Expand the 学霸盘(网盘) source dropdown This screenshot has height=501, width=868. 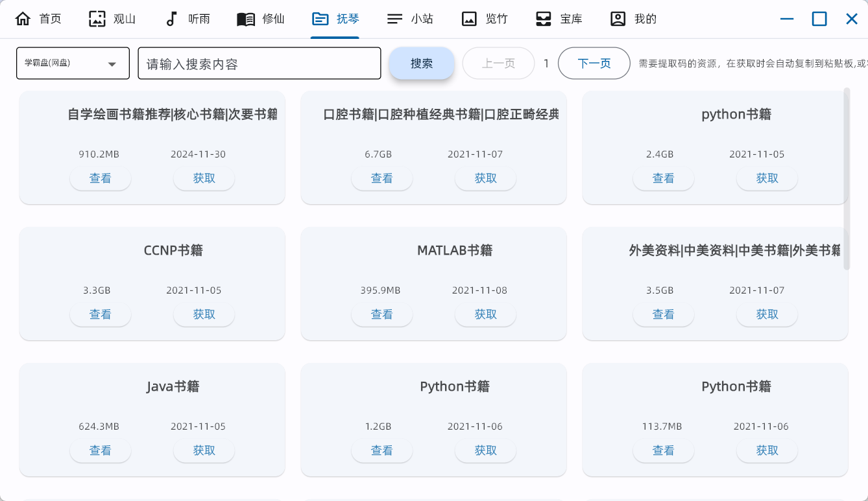coord(73,64)
